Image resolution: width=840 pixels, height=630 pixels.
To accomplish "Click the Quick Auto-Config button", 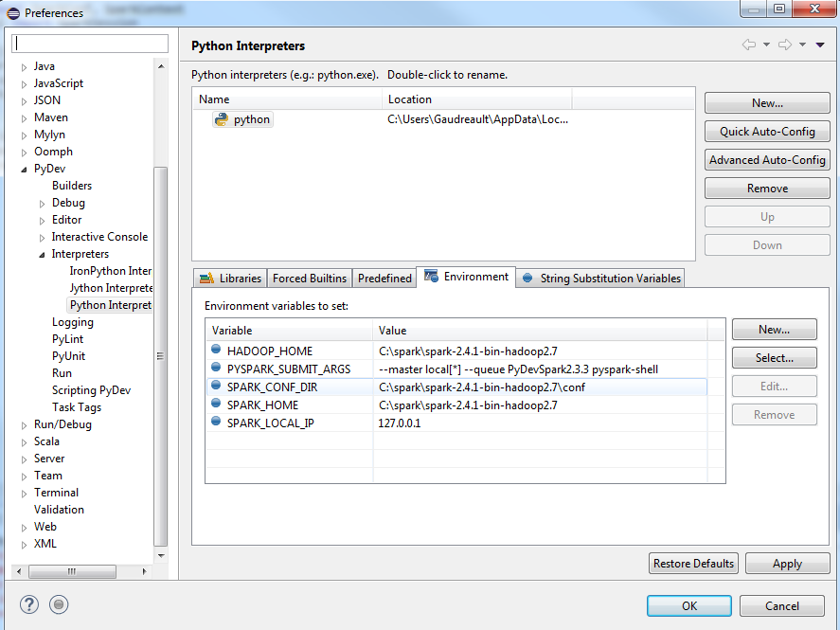I will click(x=767, y=132).
